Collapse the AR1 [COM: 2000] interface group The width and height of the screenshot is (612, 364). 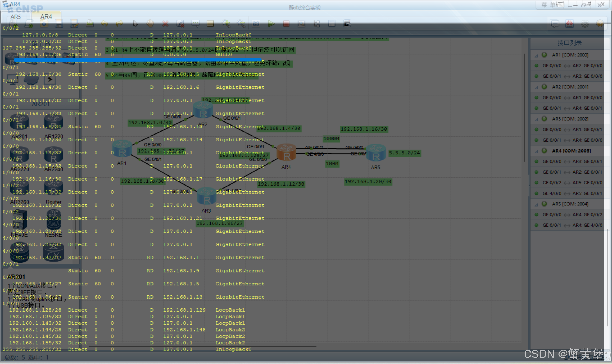(536, 55)
